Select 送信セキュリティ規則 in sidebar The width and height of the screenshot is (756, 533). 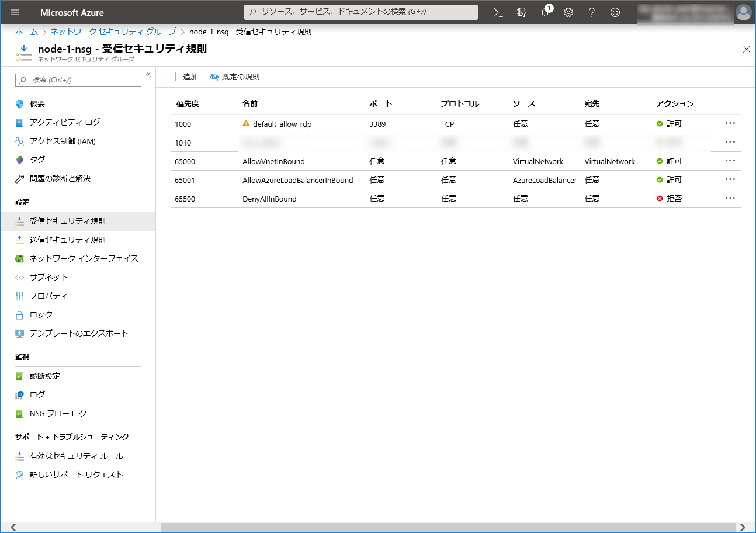pyautogui.click(x=67, y=240)
